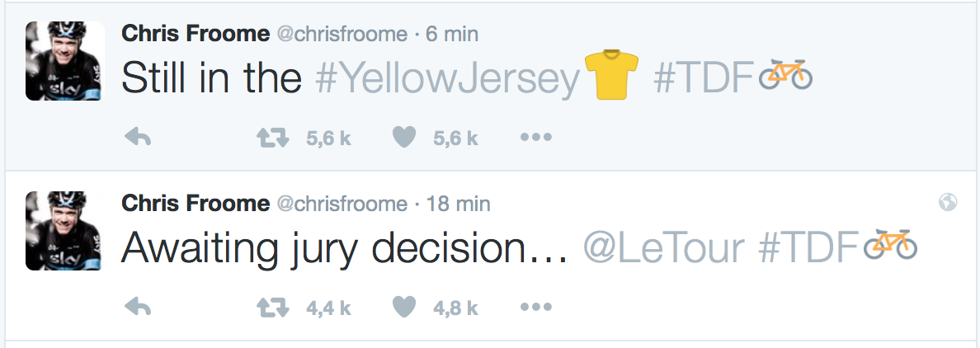This screenshot has width=980, height=348.
Task: Retweet the Yellow Jersey tweet
Action: coord(273,137)
